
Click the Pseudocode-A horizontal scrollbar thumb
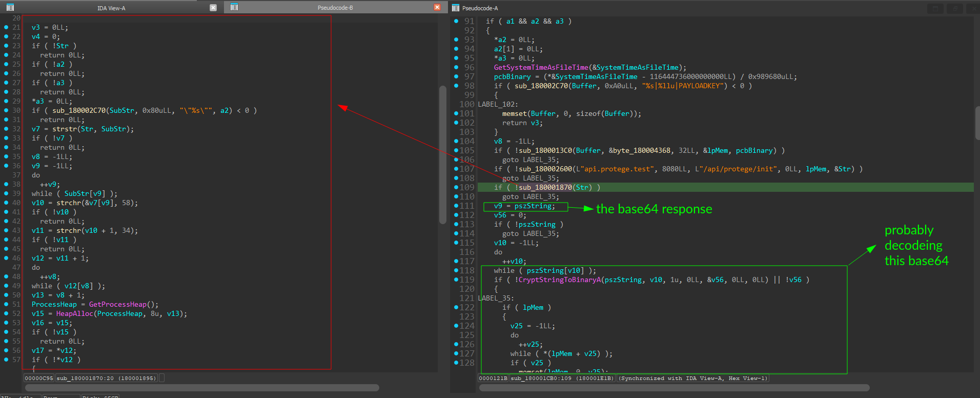[x=674, y=388]
